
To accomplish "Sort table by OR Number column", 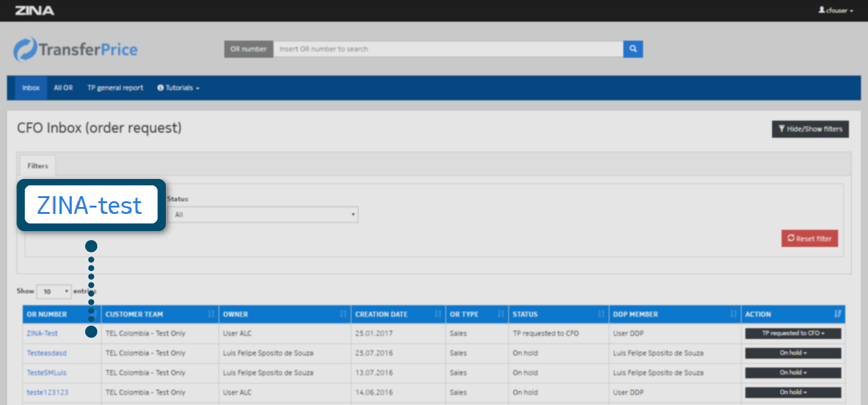I will point(47,314).
